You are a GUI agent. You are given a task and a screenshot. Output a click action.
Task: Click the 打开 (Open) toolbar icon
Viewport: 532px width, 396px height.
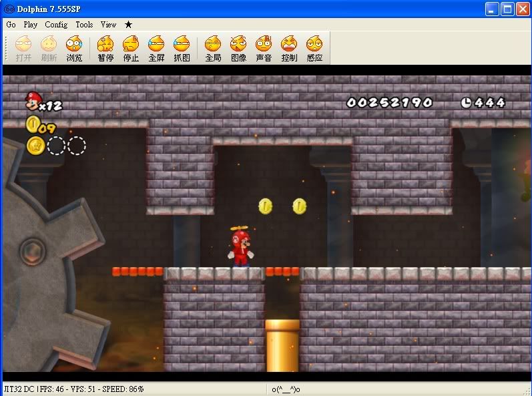pos(23,49)
